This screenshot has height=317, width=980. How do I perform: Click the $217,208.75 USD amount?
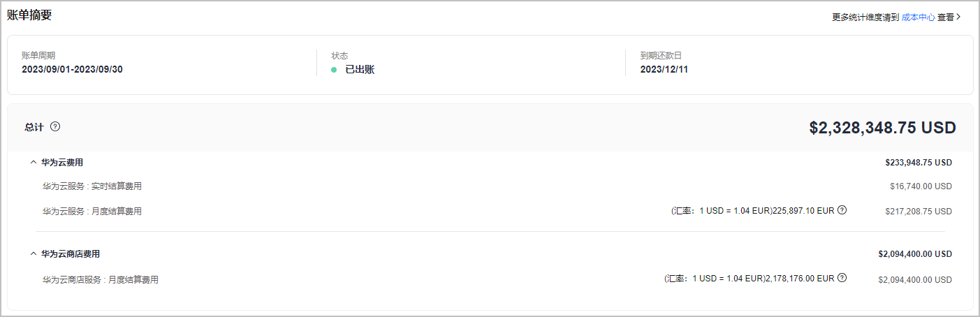[x=918, y=211]
